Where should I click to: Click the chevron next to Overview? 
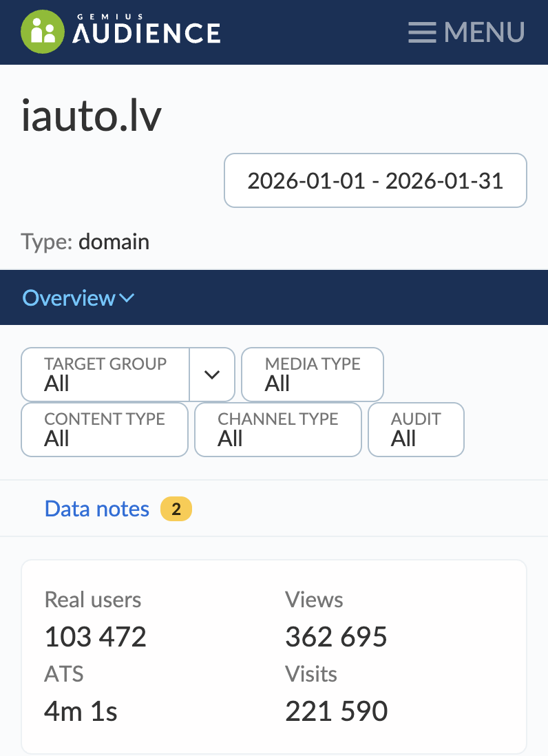tap(127, 298)
